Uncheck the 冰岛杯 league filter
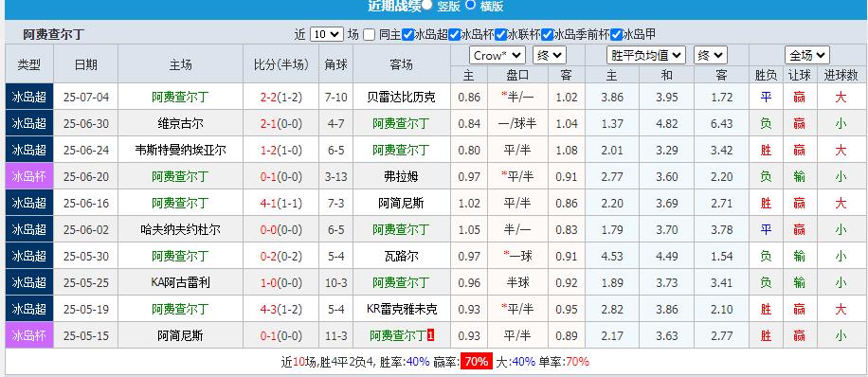This screenshot has width=868, height=377. tap(454, 34)
